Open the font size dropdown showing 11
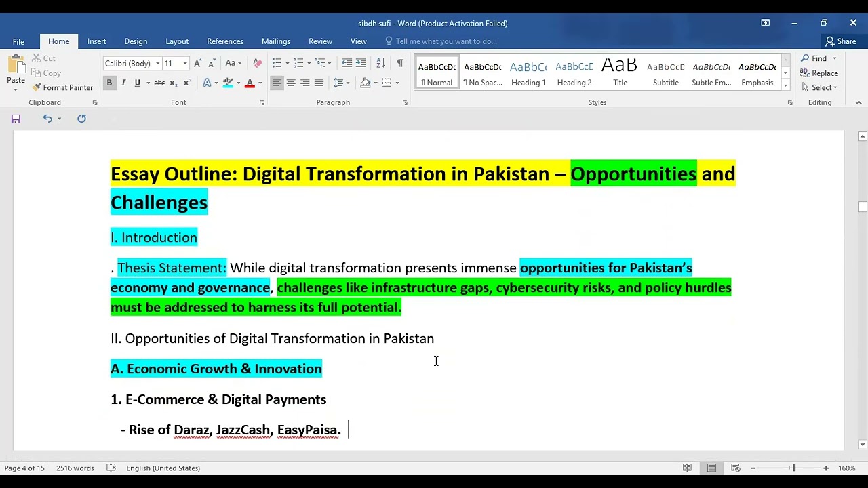 click(185, 64)
